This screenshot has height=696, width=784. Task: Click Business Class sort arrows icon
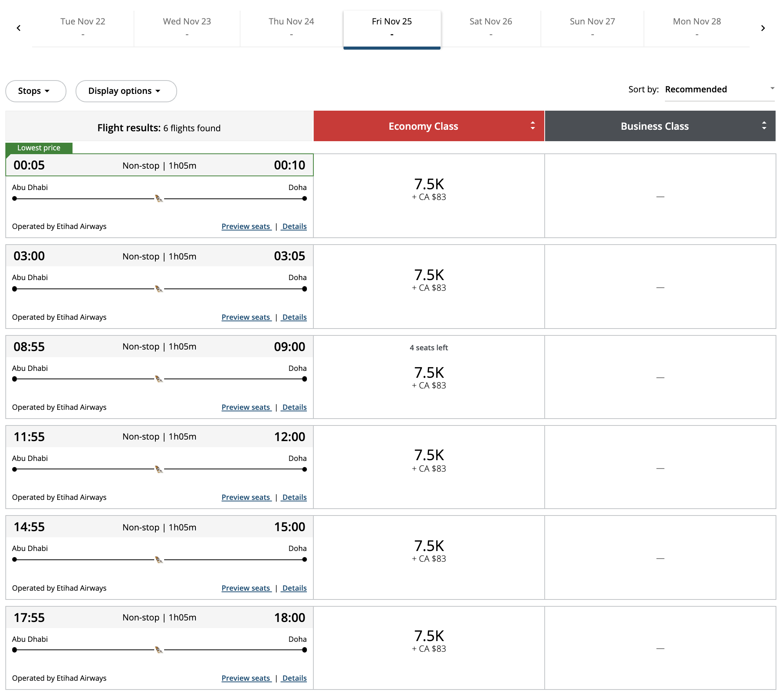[x=763, y=126]
